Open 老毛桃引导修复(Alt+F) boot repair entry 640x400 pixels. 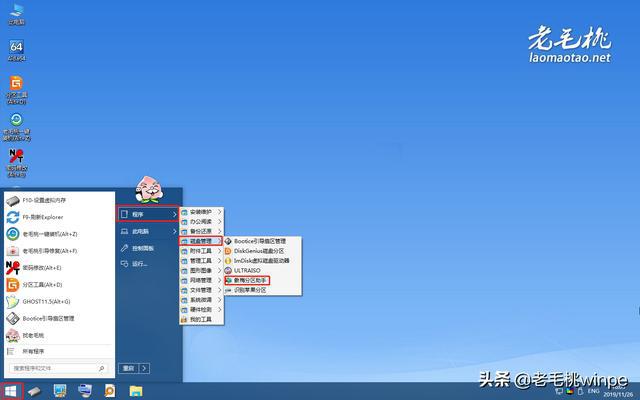click(59, 251)
